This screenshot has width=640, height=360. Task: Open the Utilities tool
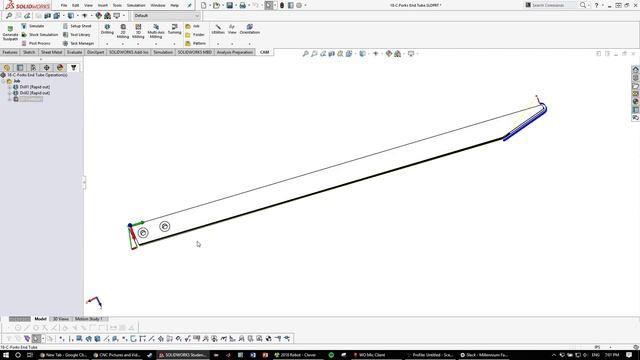point(218,29)
